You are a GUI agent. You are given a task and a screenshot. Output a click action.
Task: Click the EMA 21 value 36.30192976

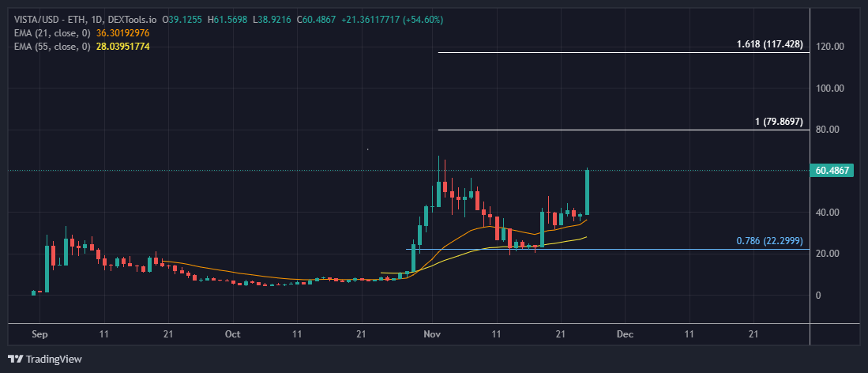pyautogui.click(x=123, y=33)
